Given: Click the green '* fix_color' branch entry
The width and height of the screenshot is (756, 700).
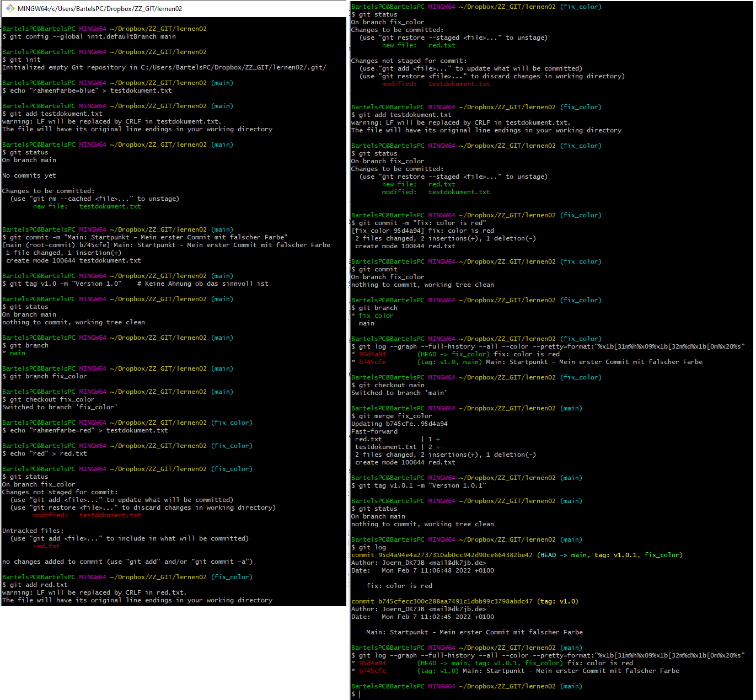Looking at the screenshot, I should [373, 316].
